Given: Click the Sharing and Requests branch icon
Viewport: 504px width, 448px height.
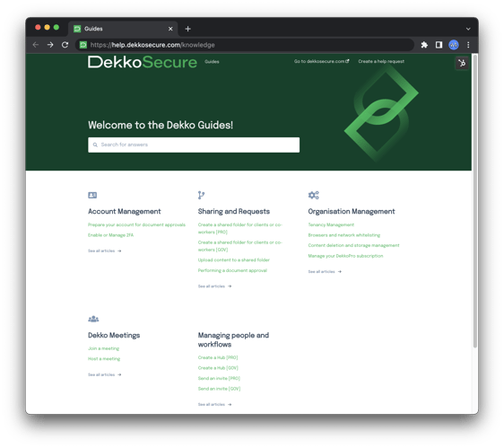Looking at the screenshot, I should [x=201, y=195].
